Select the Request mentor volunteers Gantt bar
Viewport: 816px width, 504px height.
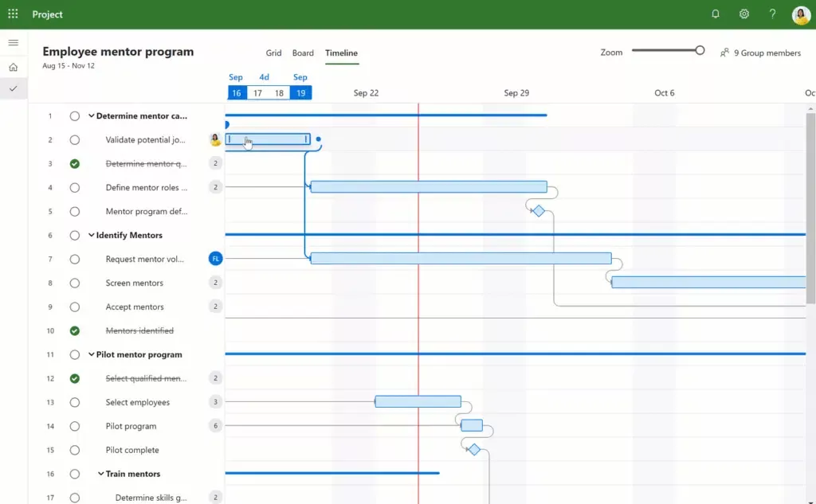[x=461, y=258]
